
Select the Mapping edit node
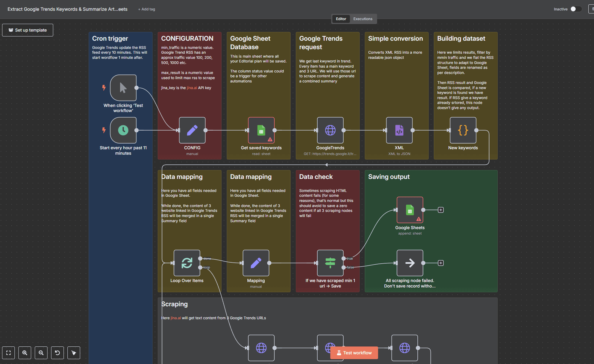point(256,263)
